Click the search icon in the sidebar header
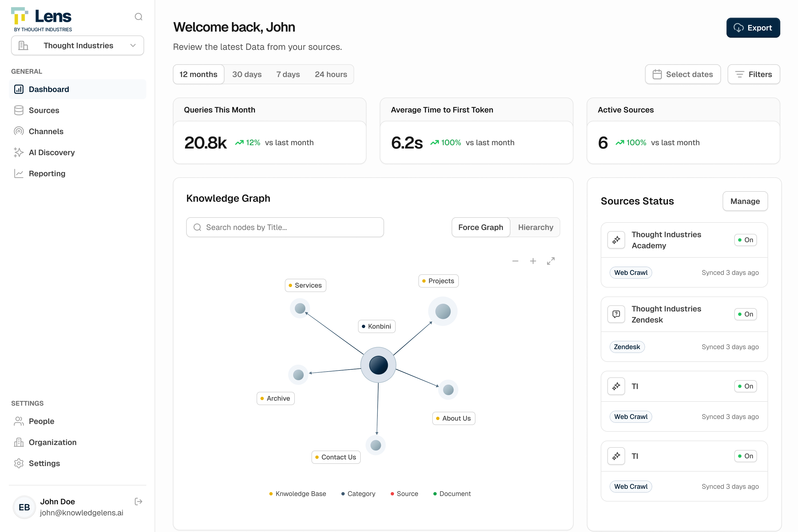This screenshot has width=798, height=532. click(x=139, y=17)
